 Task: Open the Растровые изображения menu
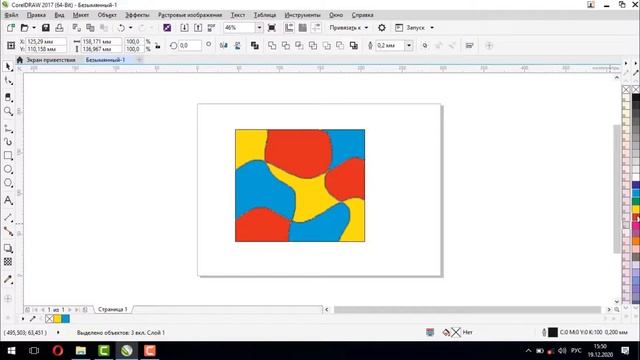190,15
